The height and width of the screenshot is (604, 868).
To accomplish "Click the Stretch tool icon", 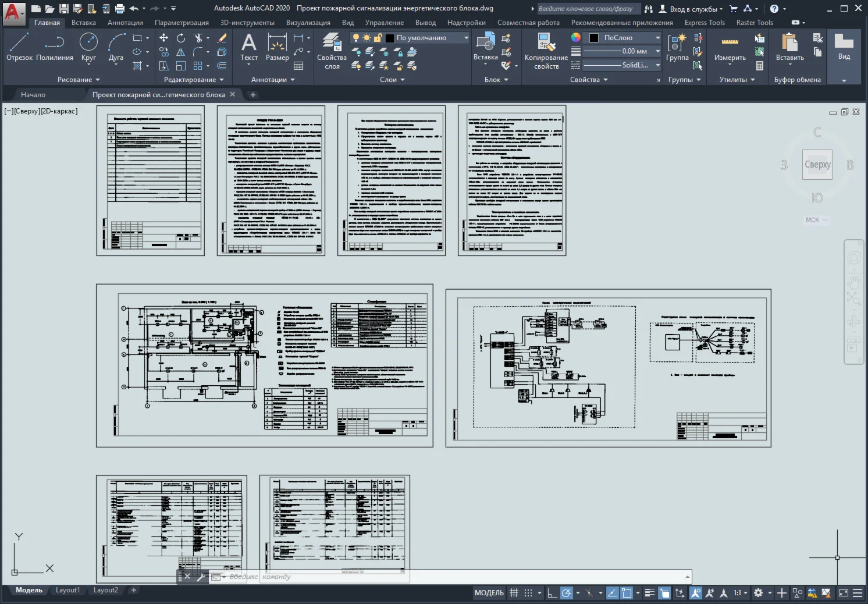I will click(x=164, y=66).
